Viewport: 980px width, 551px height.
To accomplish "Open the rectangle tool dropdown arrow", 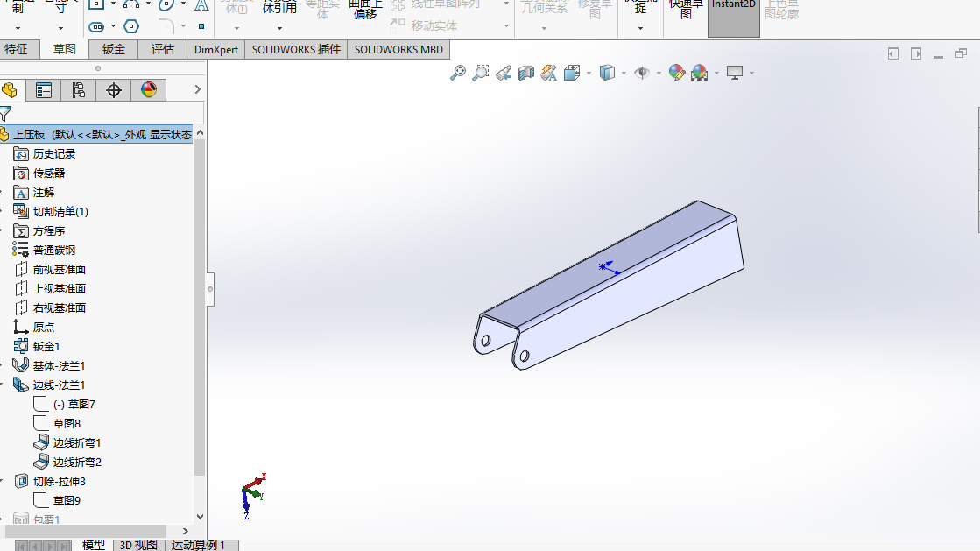I will coord(113,4).
